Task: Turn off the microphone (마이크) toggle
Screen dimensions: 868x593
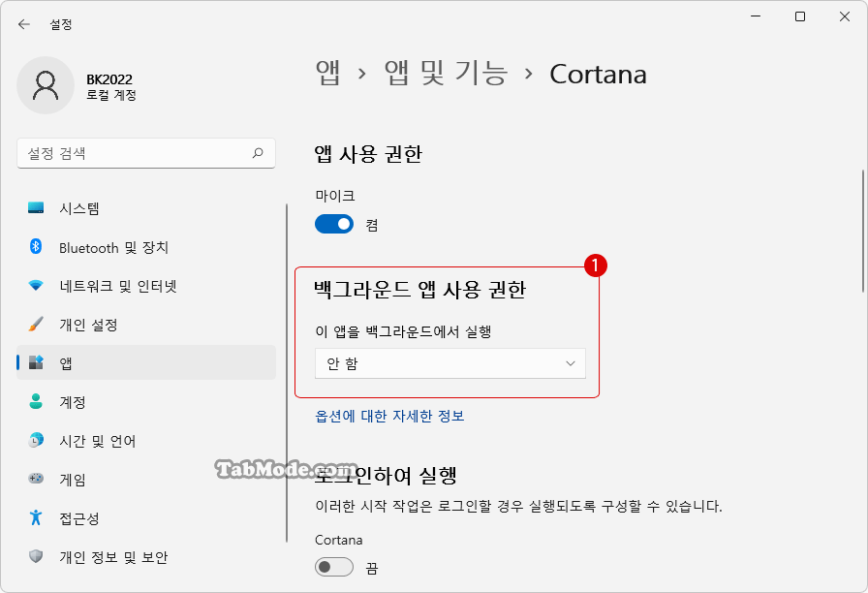Action: tap(334, 224)
